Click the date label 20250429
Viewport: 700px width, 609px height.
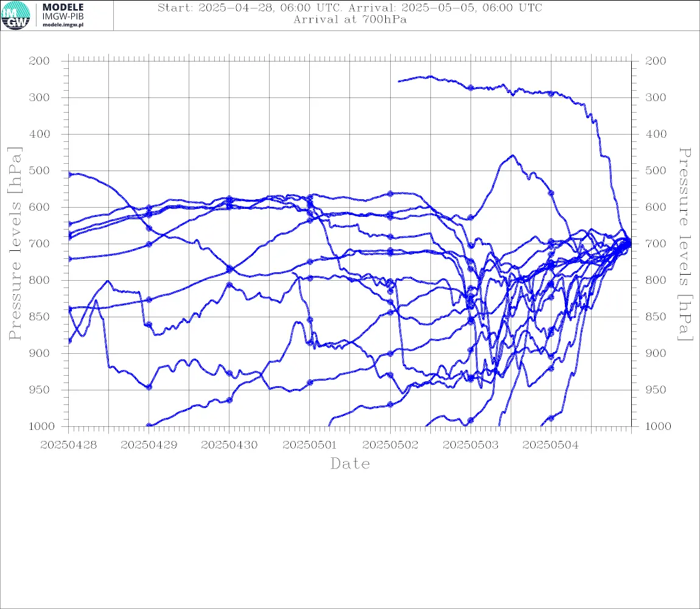pyautogui.click(x=149, y=445)
